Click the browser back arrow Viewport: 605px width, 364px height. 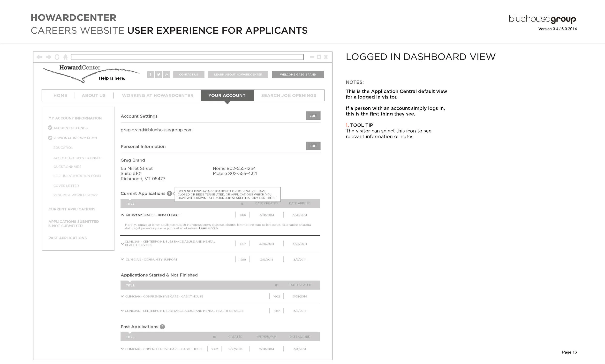[40, 57]
